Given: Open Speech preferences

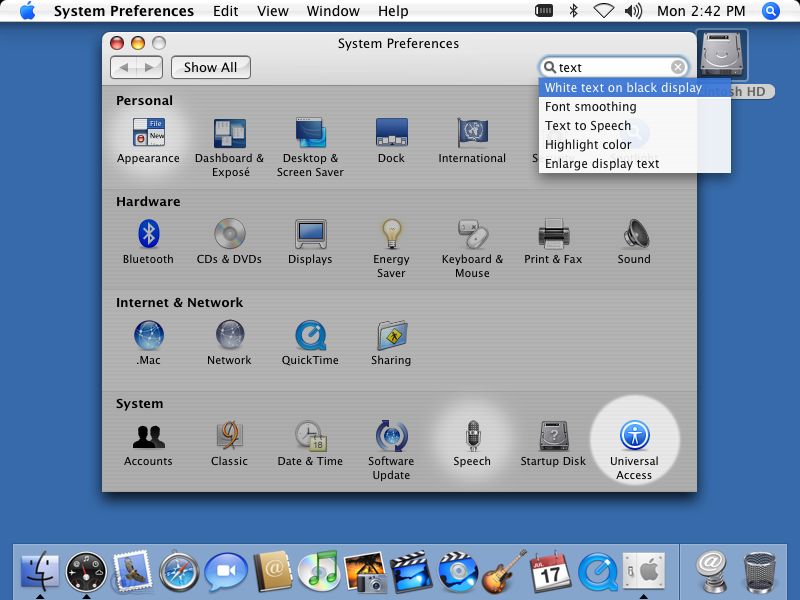Looking at the screenshot, I should click(x=472, y=438).
